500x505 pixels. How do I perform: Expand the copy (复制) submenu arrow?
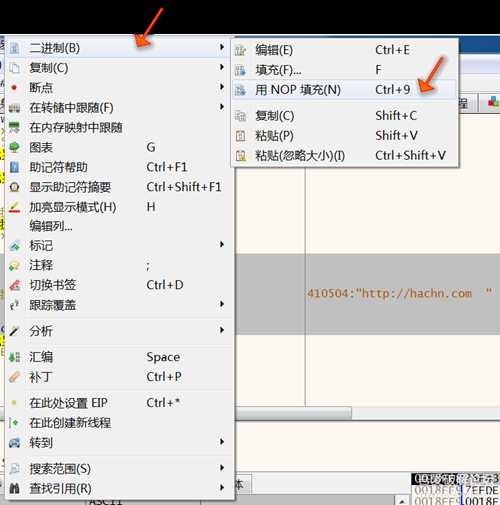222,67
